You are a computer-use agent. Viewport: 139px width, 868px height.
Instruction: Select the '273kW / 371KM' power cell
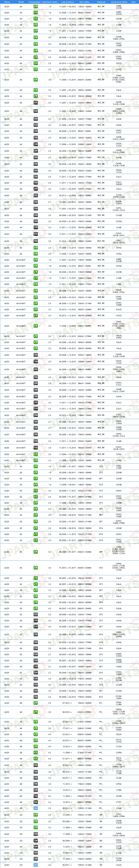[84, 752]
